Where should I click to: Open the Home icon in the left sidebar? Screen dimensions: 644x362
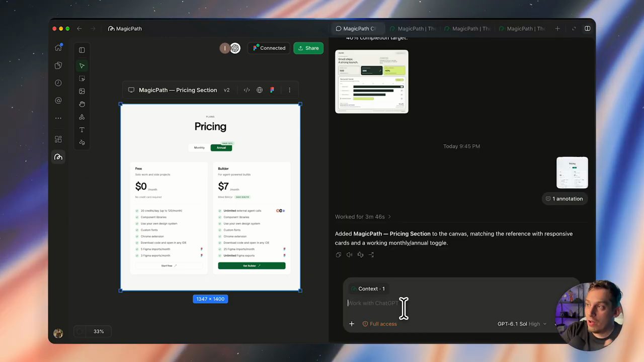58,48
